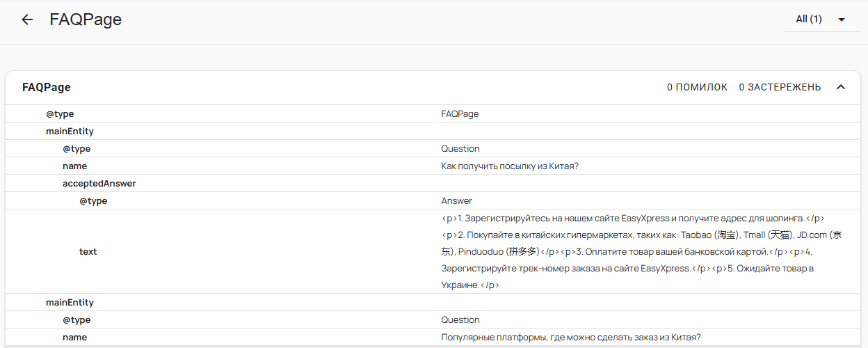Select the top-level @type property label
Image resolution: width=868 pixels, height=348 pixels.
[x=60, y=114]
